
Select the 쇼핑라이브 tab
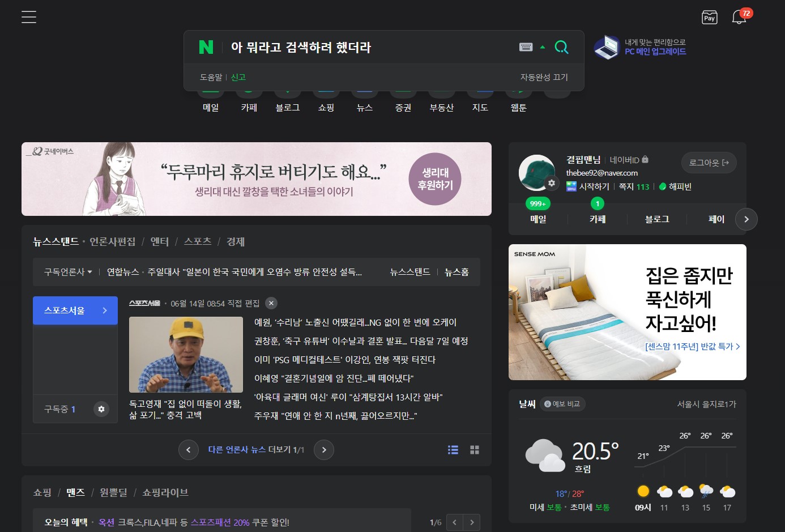tap(165, 493)
